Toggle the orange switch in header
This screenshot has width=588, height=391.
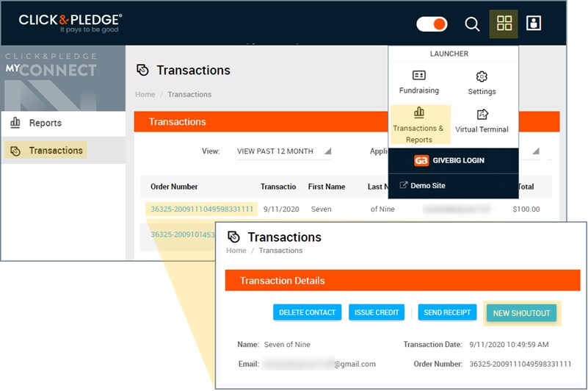point(432,24)
